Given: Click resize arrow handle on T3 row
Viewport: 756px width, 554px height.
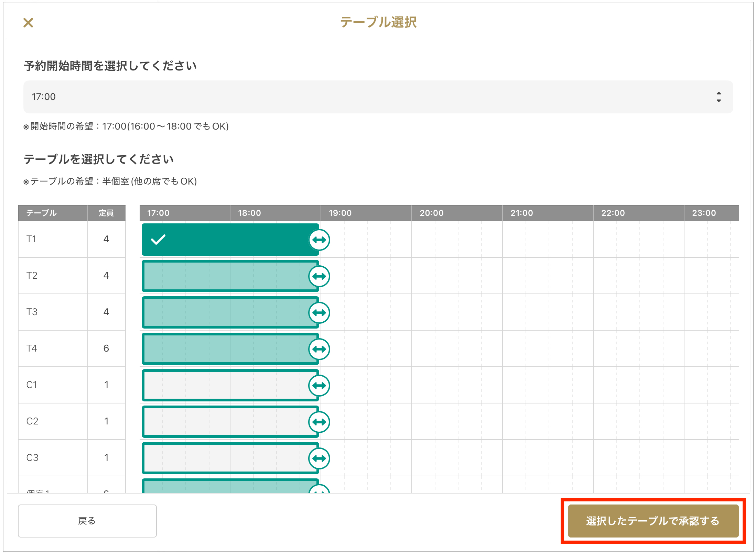Looking at the screenshot, I should [x=319, y=313].
